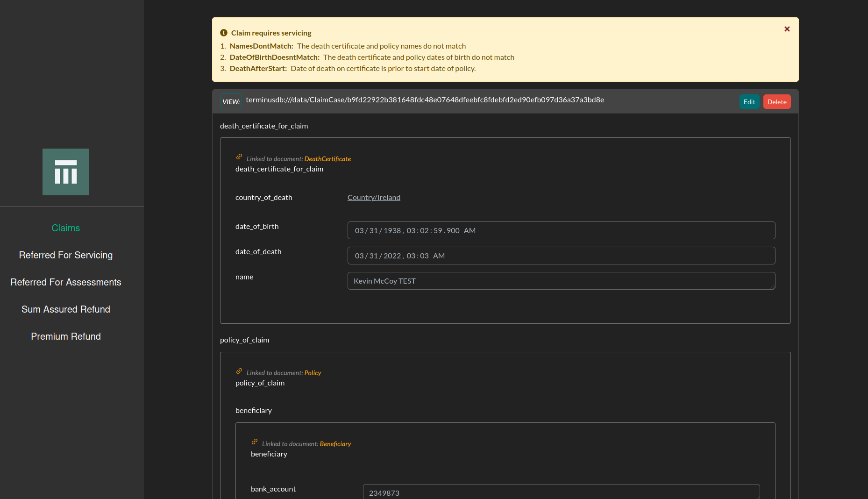Image resolution: width=868 pixels, height=499 pixels.
Task: Click the Edit button
Action: pyautogui.click(x=749, y=102)
